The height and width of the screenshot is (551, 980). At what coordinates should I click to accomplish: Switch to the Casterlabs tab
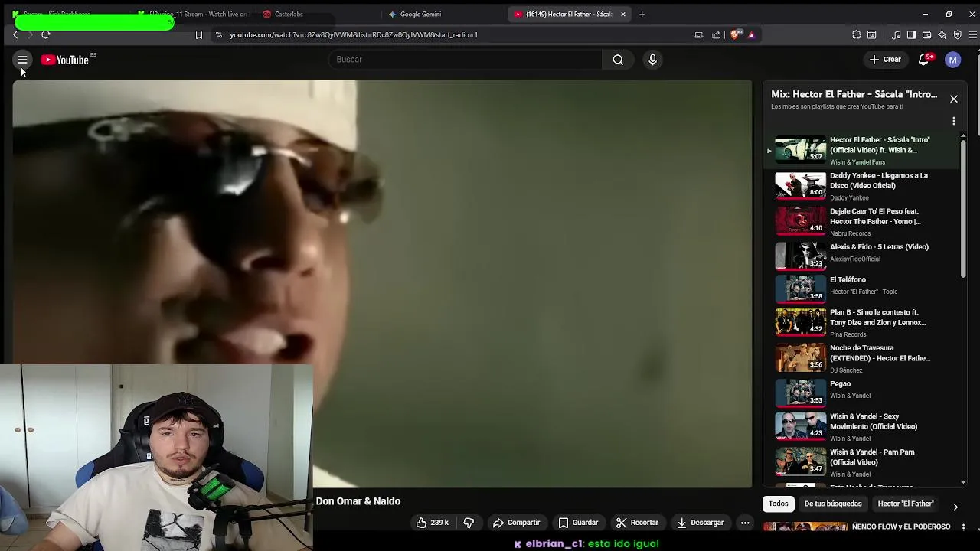[289, 14]
